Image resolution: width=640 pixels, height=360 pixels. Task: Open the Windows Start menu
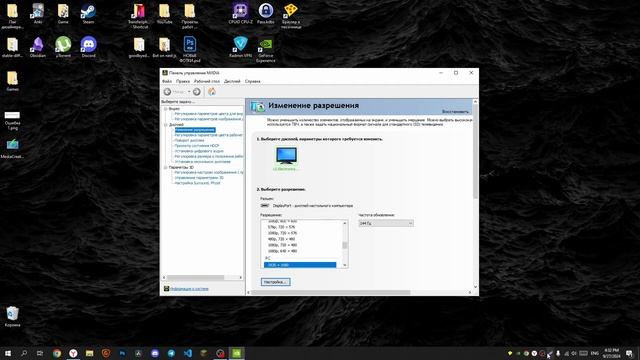click(x=8, y=353)
